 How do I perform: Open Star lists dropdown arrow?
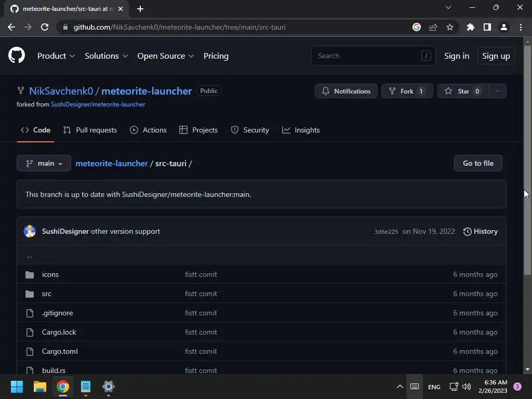point(498,91)
